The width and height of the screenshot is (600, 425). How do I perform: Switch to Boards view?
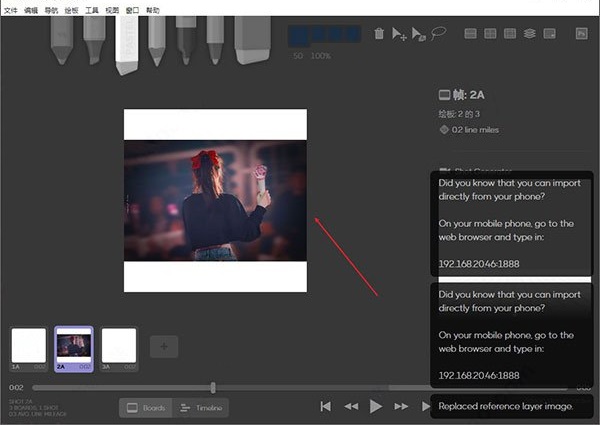click(145, 407)
